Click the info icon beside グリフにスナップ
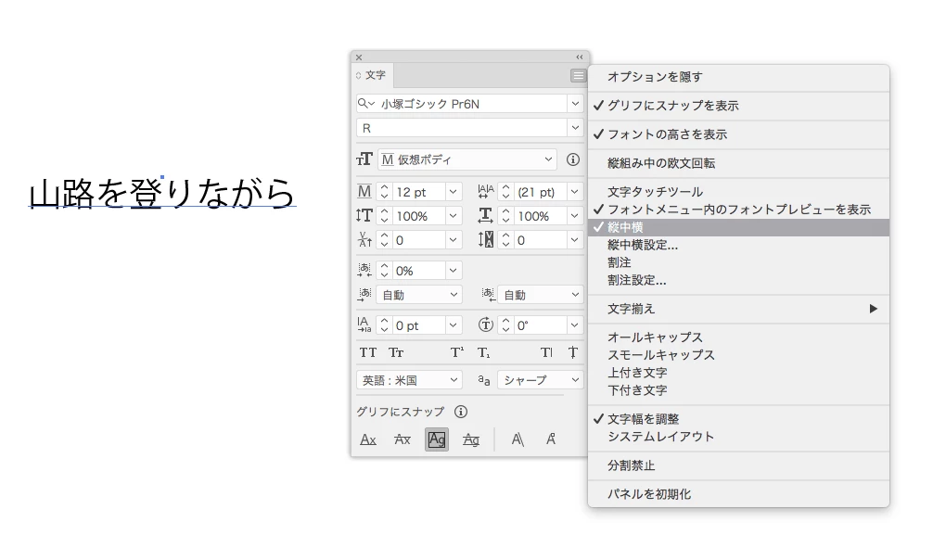The height and width of the screenshot is (560, 933). pyautogui.click(x=461, y=412)
